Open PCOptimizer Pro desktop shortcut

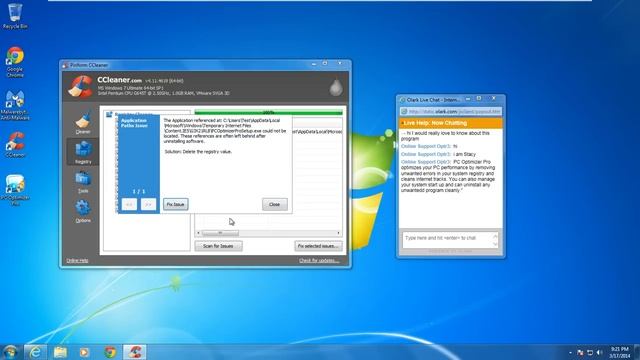coord(15,190)
